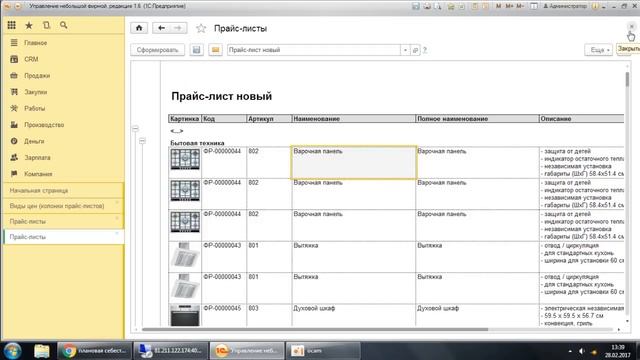
Task: Click the first Вытяжка thumbnail image
Action: (x=185, y=255)
